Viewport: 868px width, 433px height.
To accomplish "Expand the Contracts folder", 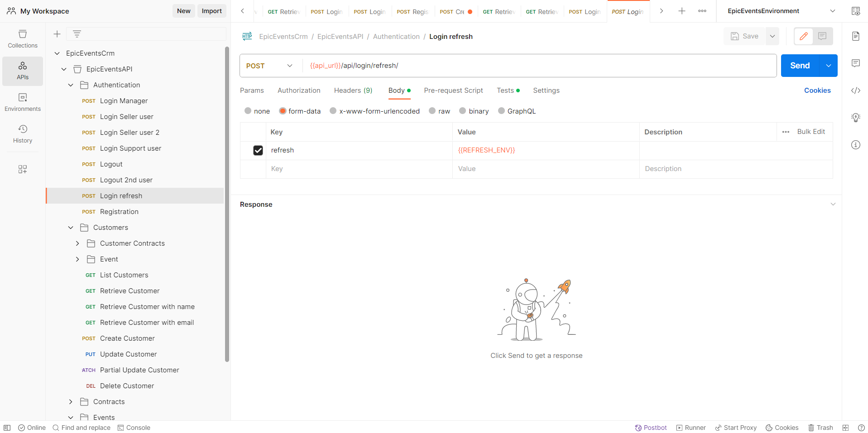I will 71,402.
